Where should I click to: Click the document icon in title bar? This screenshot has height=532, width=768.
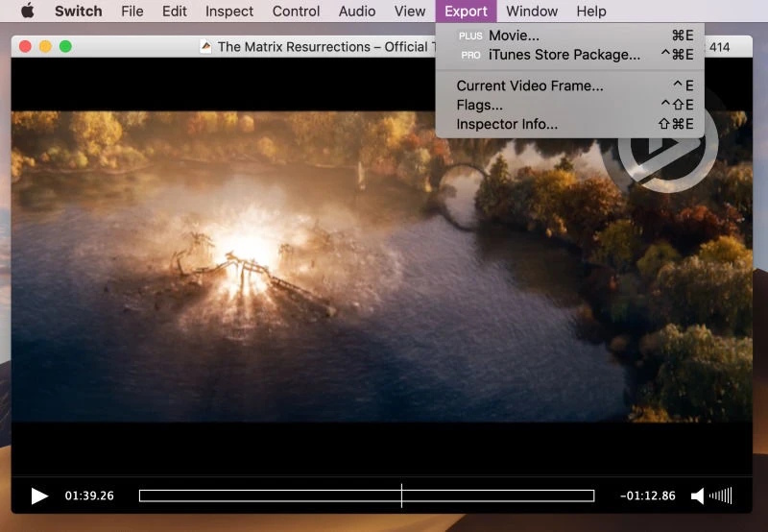point(205,47)
